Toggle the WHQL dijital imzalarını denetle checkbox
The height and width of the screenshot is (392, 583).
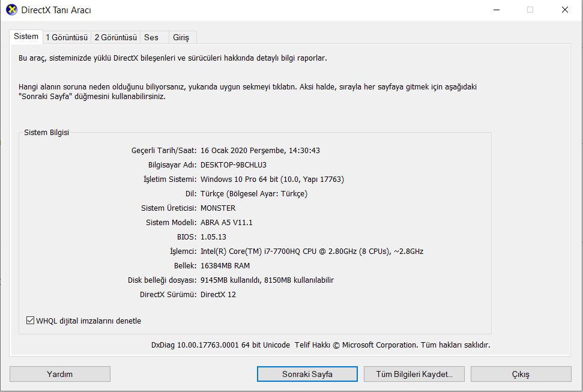31,321
